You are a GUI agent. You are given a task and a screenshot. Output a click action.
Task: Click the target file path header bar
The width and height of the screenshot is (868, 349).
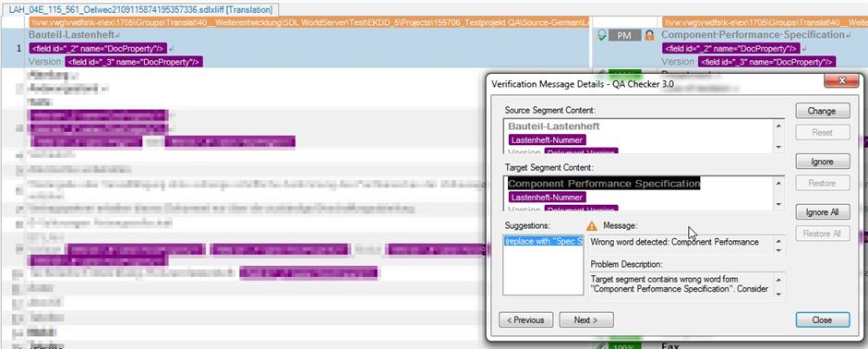[x=765, y=22]
